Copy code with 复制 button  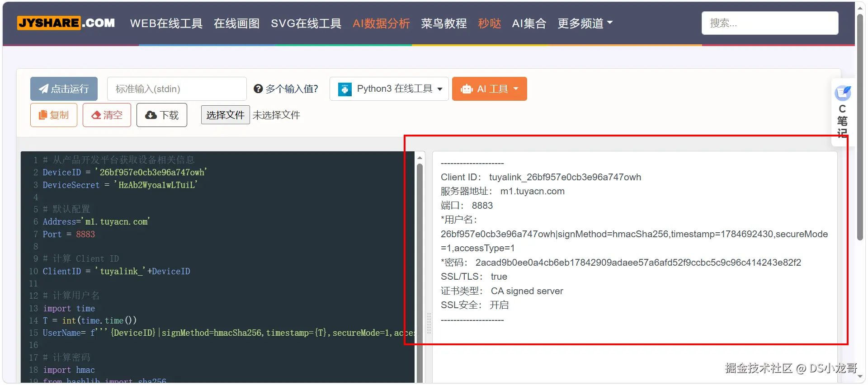pos(54,115)
